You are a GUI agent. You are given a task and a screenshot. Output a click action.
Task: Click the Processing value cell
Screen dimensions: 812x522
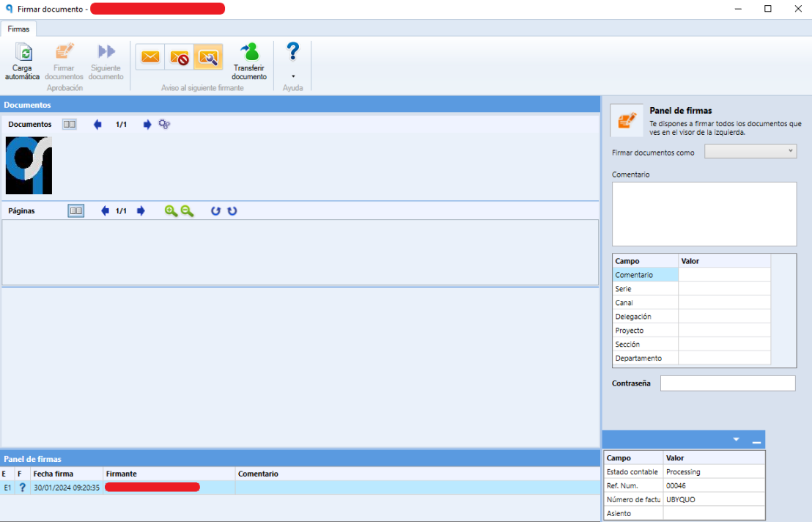click(x=714, y=471)
